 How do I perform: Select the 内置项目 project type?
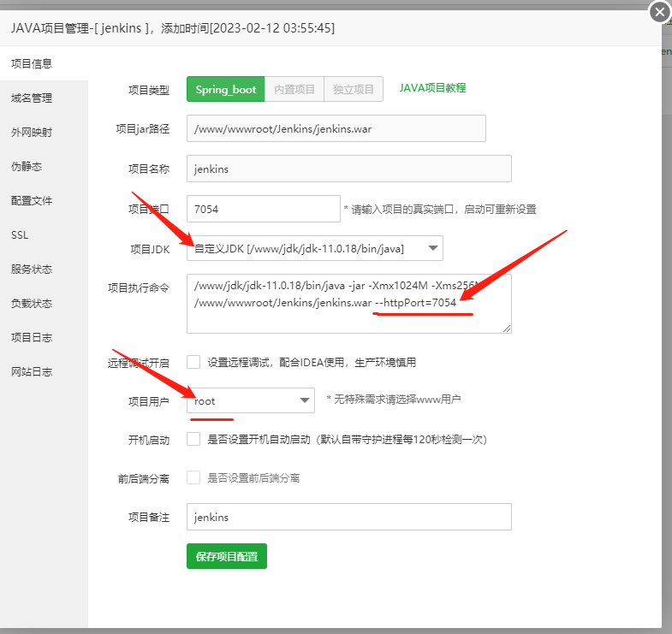coord(294,89)
